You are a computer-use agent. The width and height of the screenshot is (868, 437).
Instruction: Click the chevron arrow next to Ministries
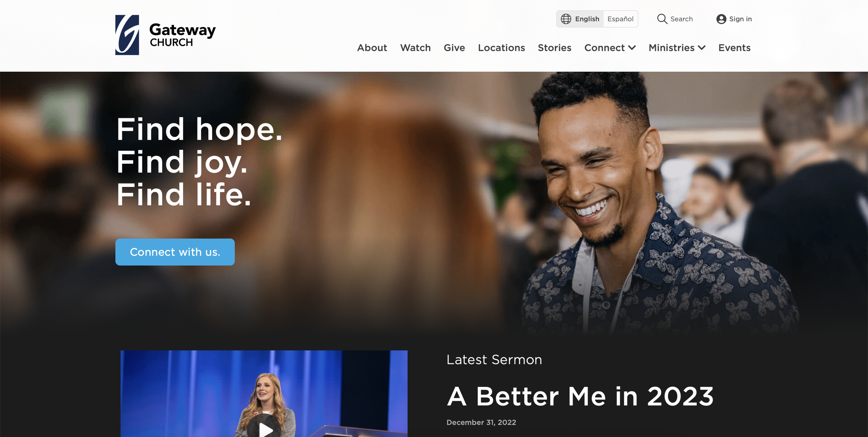click(x=702, y=48)
